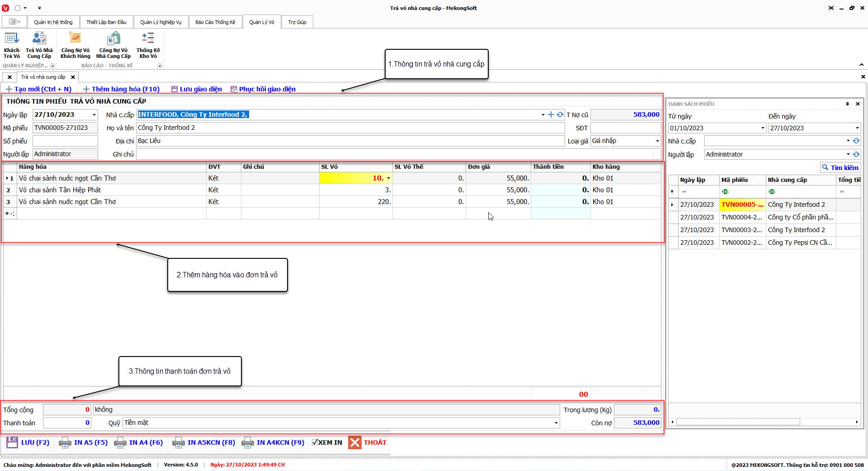Click the Tìm kiếm search button
The image size is (868, 471).
tap(840, 167)
